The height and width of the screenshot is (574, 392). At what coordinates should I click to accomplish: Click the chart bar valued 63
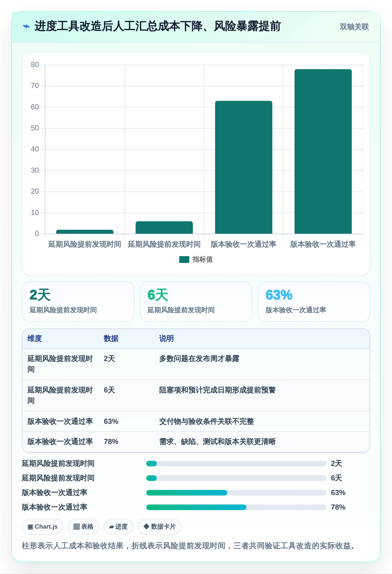click(244, 167)
